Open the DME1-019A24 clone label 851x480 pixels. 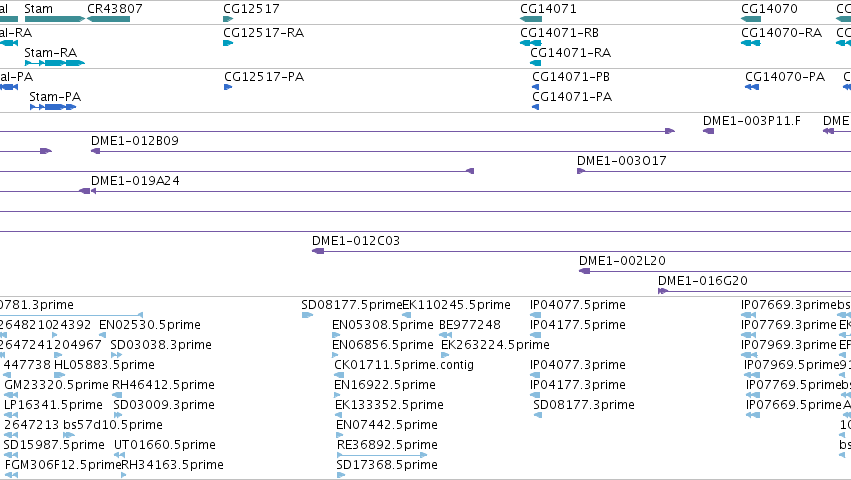click(135, 181)
